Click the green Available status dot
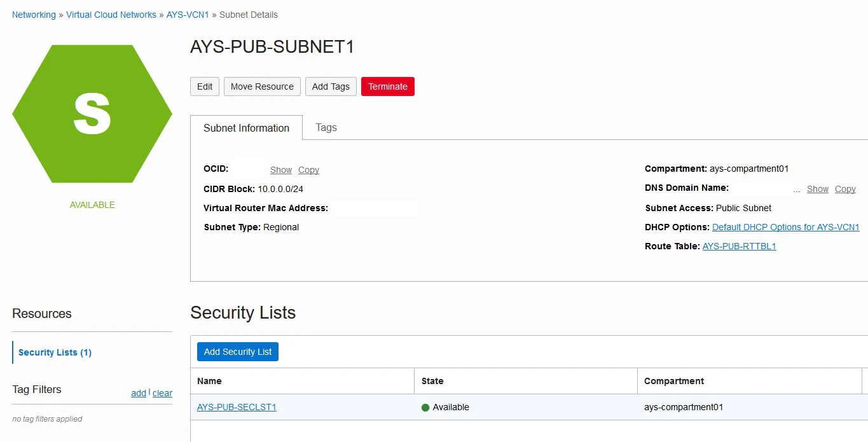Screen dimensions: 868x442 coord(425,408)
